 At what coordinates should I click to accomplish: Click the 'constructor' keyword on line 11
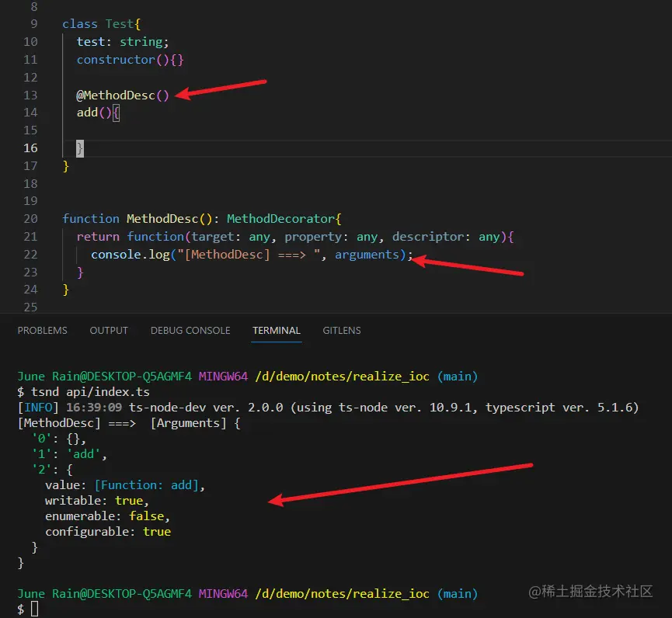click(x=116, y=60)
